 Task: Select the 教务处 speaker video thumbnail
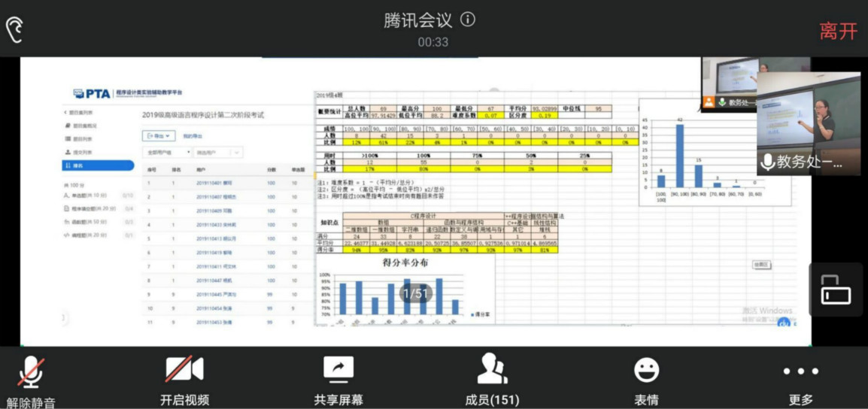point(809,124)
